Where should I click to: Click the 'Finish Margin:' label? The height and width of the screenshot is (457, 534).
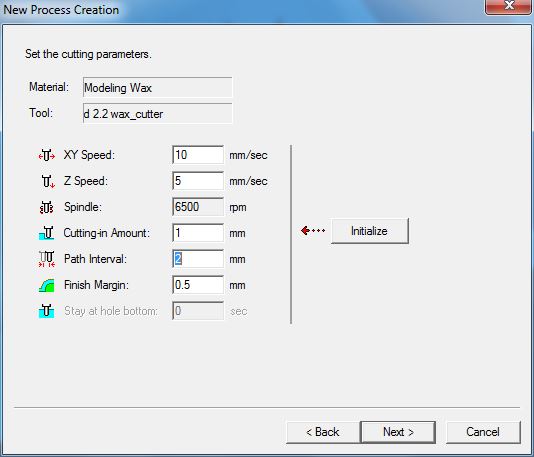96,285
